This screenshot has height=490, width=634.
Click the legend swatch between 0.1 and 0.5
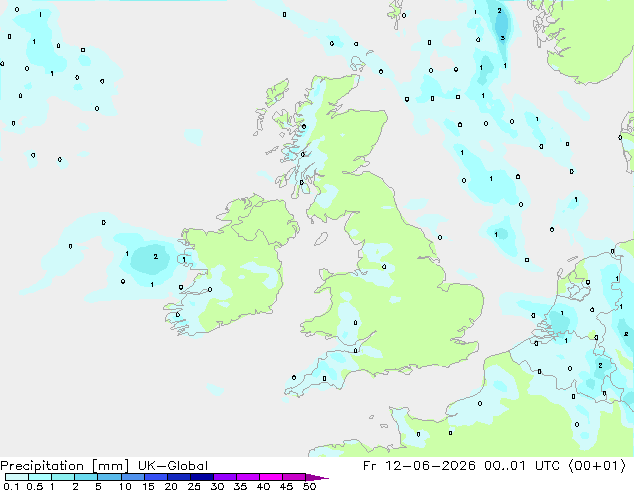pos(17,477)
